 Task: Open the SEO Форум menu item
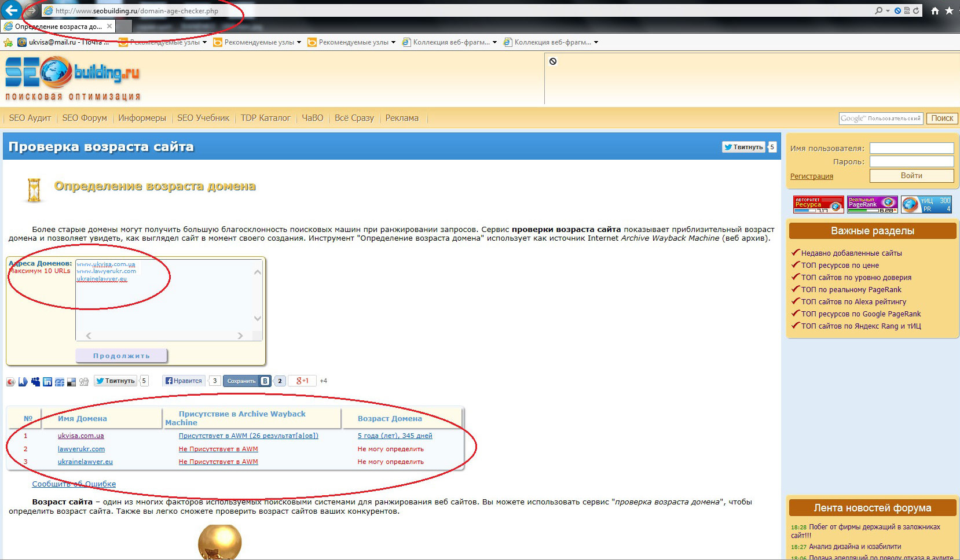[85, 118]
